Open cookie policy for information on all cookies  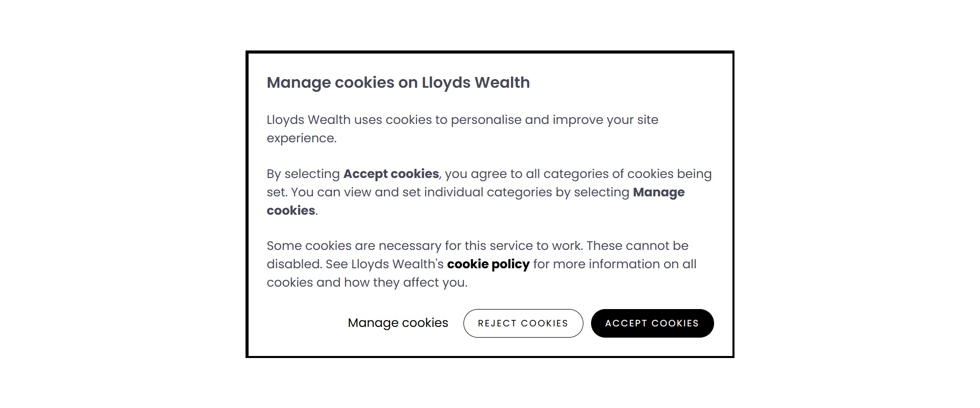[488, 264]
